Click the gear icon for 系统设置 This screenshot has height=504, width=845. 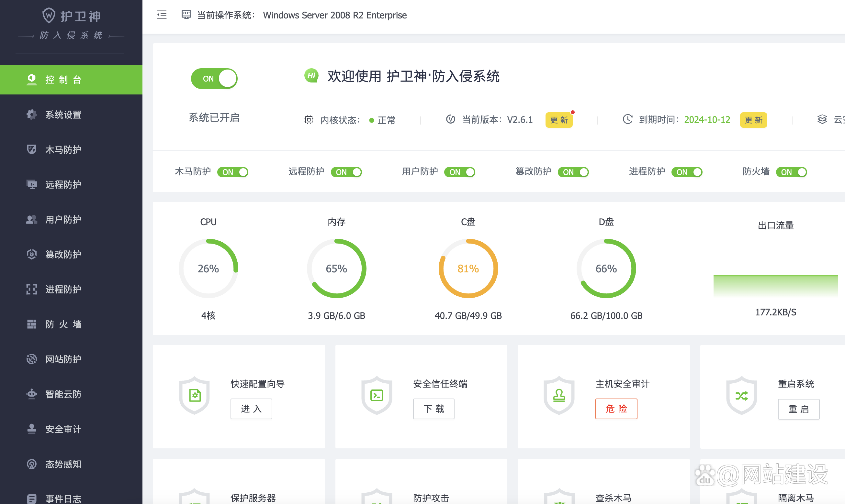[32, 115]
